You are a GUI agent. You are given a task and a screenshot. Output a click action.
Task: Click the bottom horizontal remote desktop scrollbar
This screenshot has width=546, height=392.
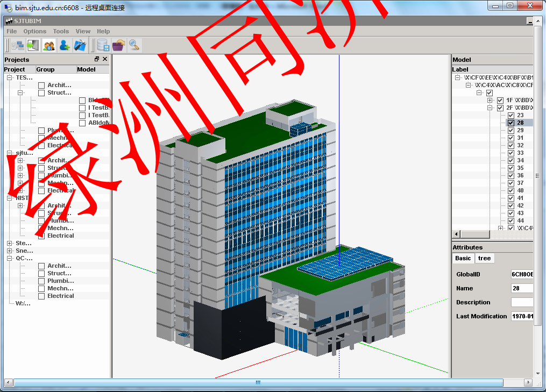click(258, 383)
